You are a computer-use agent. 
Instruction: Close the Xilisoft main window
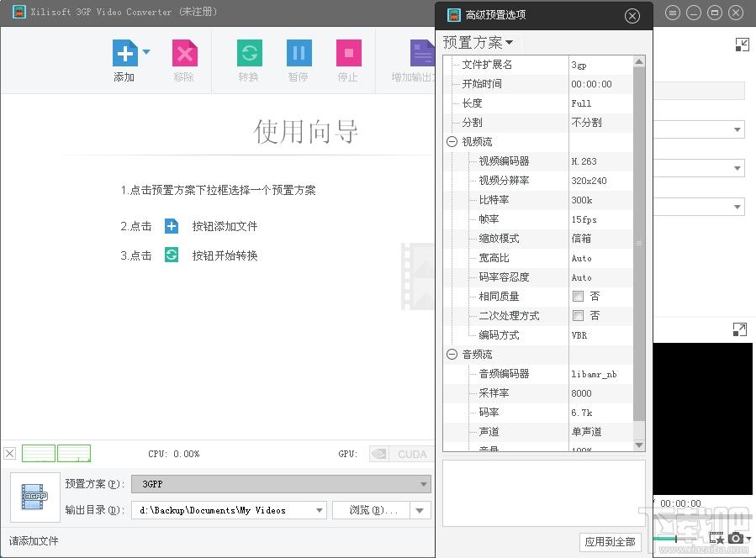[736, 13]
